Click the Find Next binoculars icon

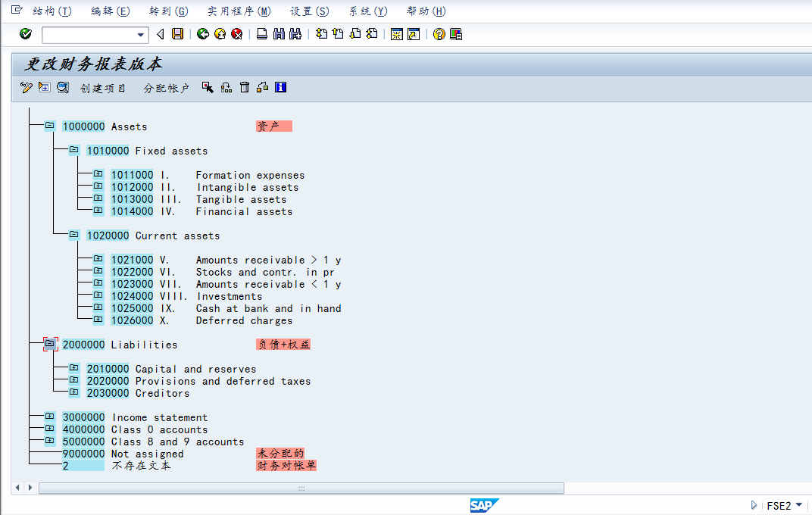[295, 34]
